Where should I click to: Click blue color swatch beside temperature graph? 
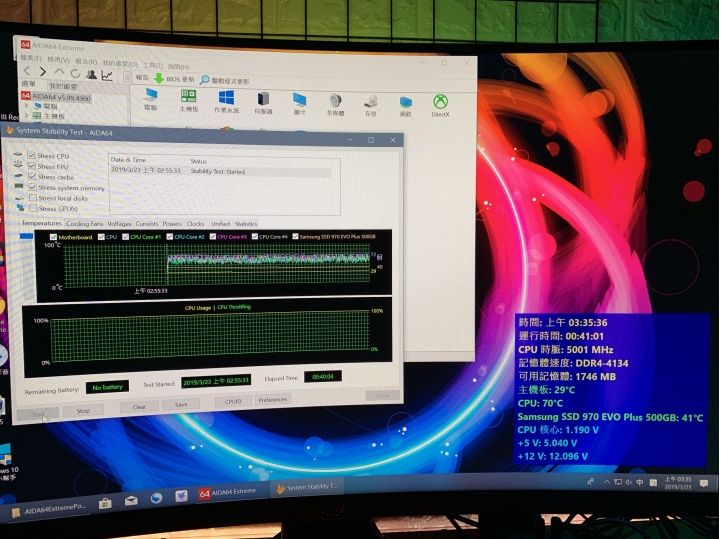coord(26,236)
